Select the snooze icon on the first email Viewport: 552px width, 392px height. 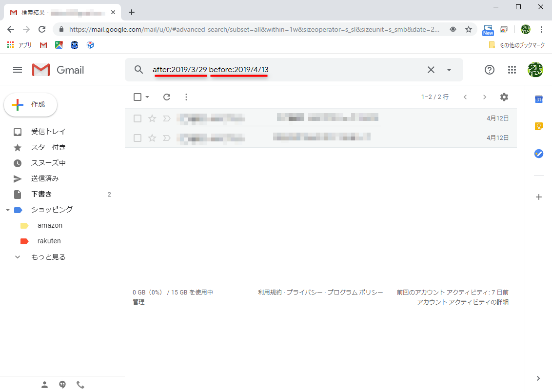pos(167,118)
